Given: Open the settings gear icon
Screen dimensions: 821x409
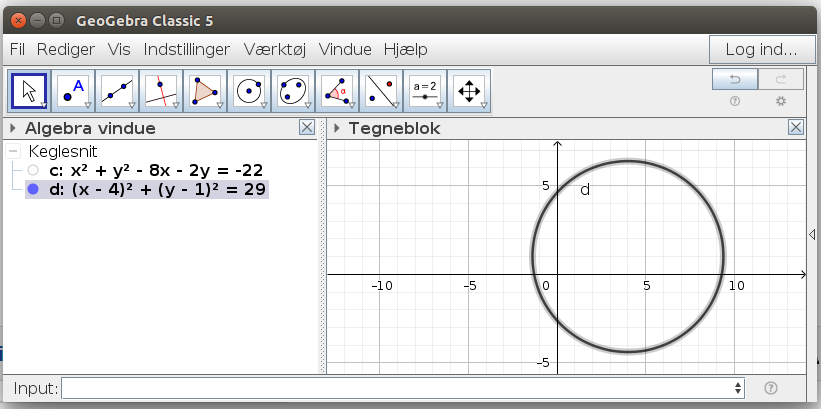Looking at the screenshot, I should pos(781,101).
